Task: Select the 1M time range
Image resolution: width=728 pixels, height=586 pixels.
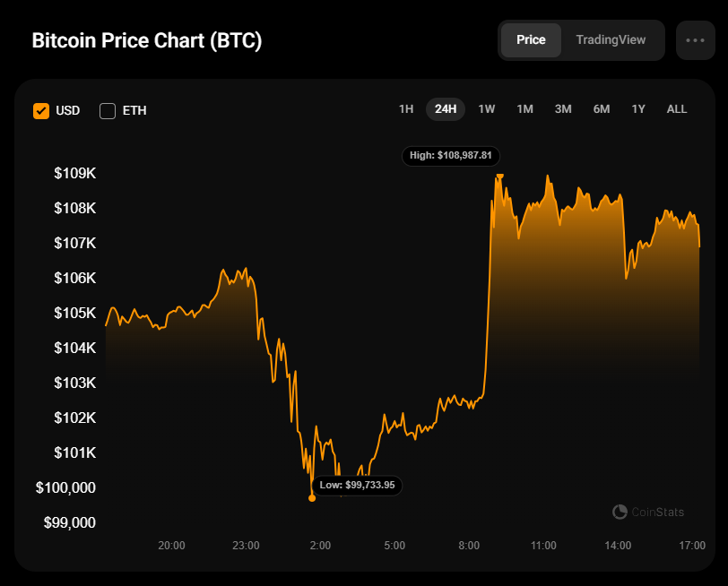Action: tap(525, 109)
